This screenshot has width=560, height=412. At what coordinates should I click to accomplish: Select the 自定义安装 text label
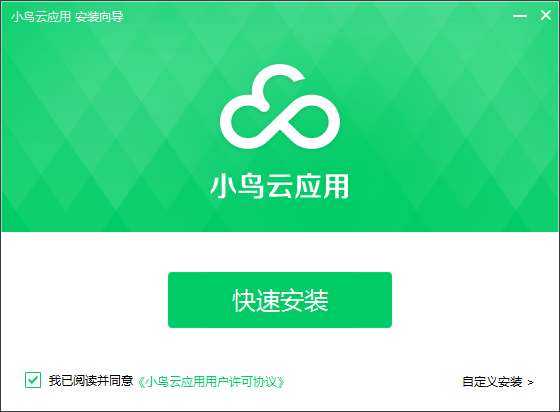pyautogui.click(x=492, y=382)
